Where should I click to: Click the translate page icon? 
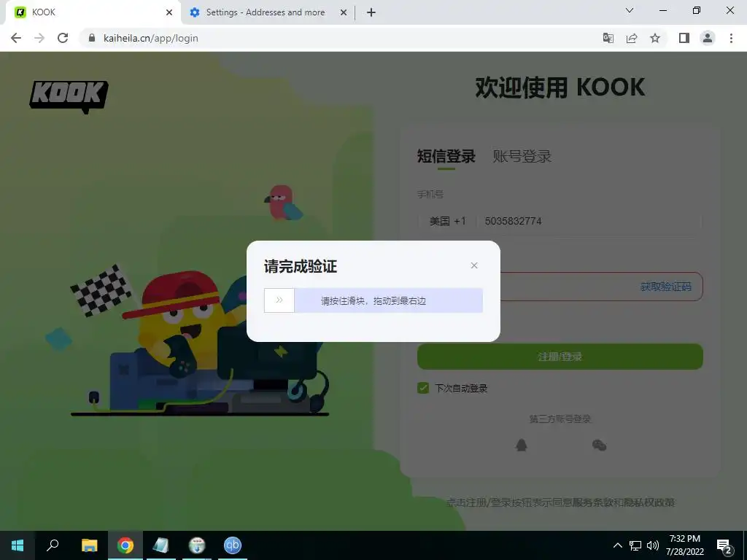click(608, 38)
